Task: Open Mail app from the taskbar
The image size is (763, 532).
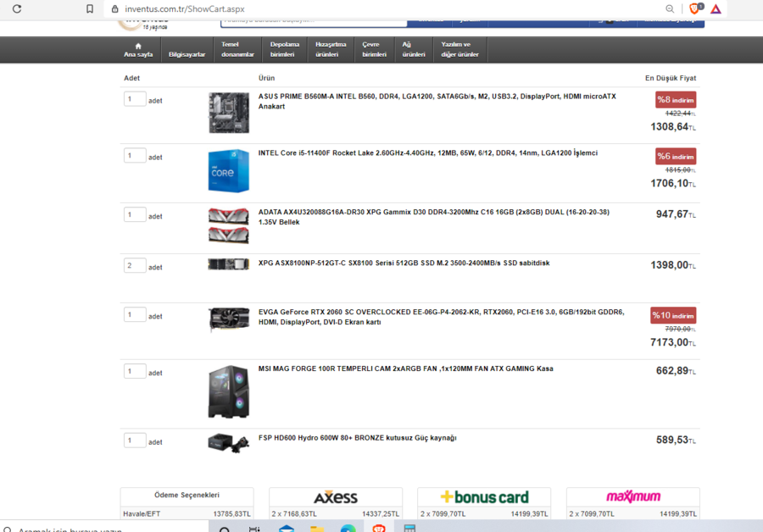Action: click(287, 528)
